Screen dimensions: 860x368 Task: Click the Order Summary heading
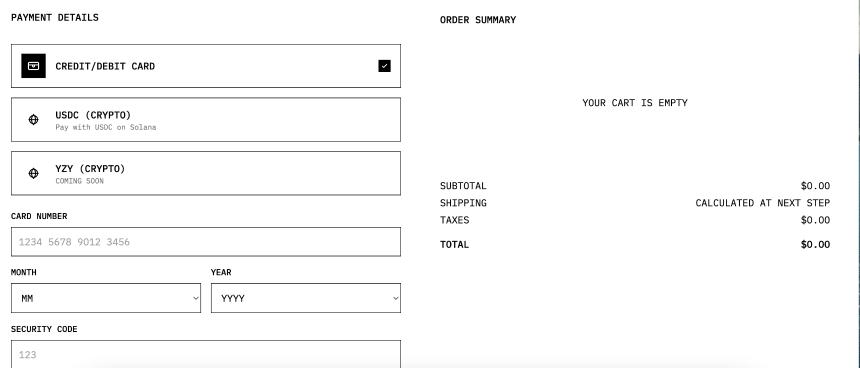click(x=478, y=20)
